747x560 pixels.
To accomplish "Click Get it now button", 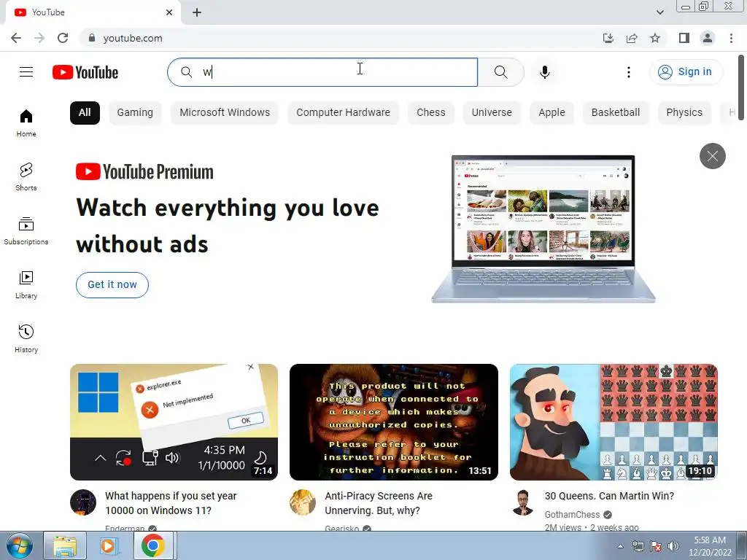I will coord(112,285).
